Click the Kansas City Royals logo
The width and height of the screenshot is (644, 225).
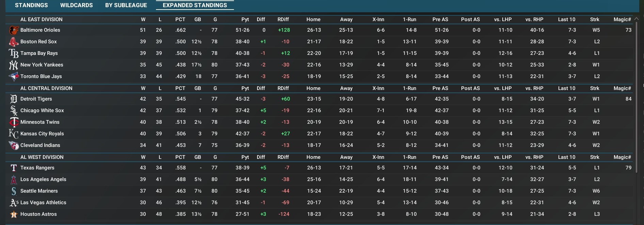(14, 134)
